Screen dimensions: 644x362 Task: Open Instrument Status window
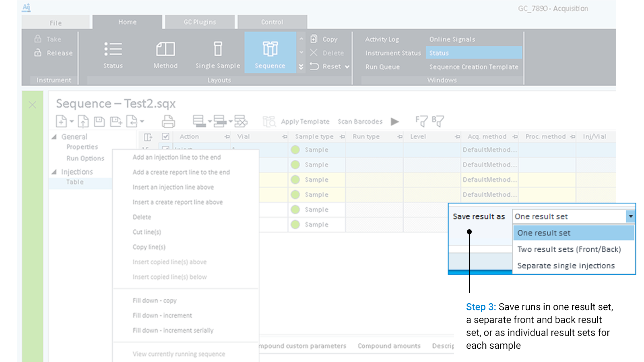(x=393, y=53)
